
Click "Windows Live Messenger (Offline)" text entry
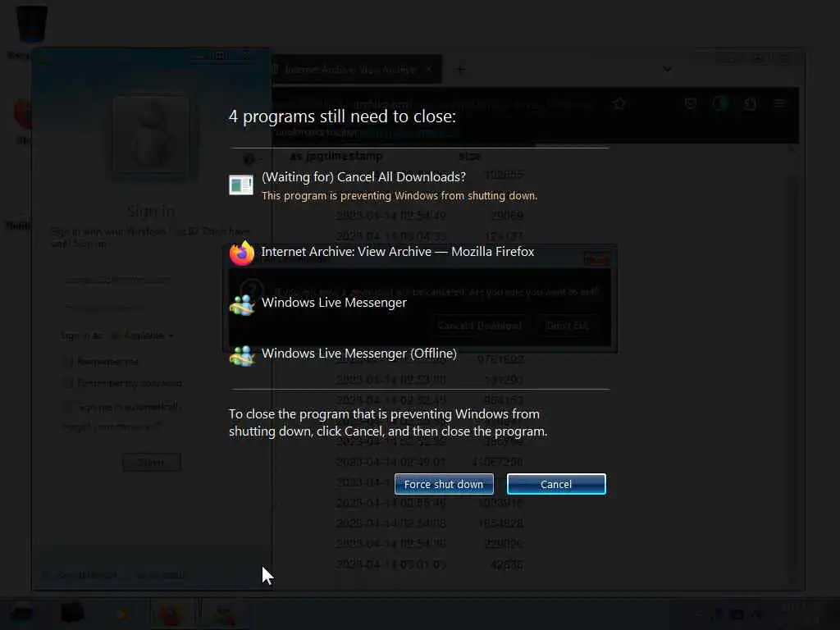coord(359,354)
